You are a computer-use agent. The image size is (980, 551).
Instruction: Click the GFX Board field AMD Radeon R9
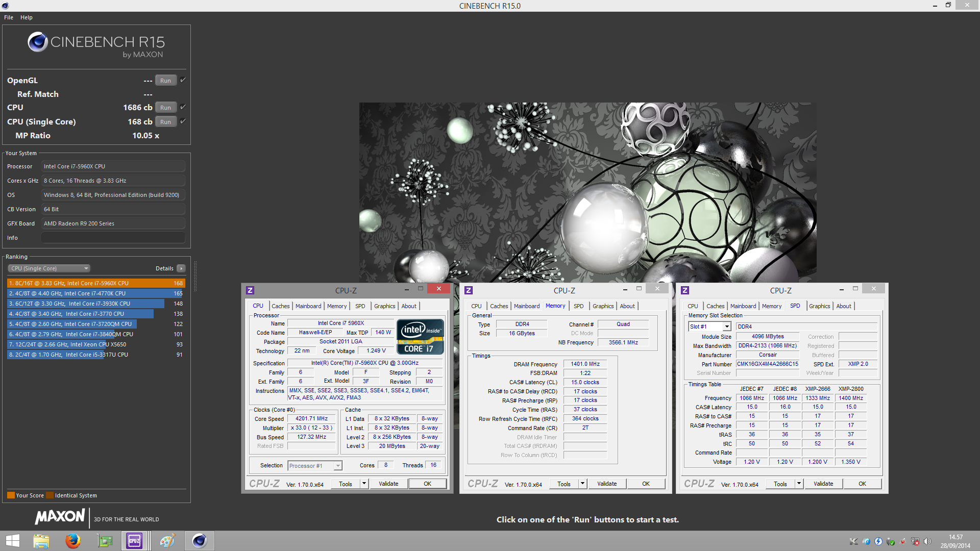113,223
